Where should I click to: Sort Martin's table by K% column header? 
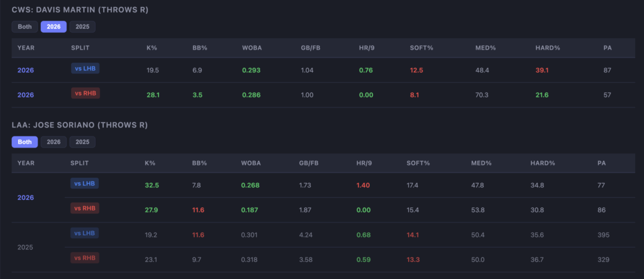pyautogui.click(x=152, y=48)
